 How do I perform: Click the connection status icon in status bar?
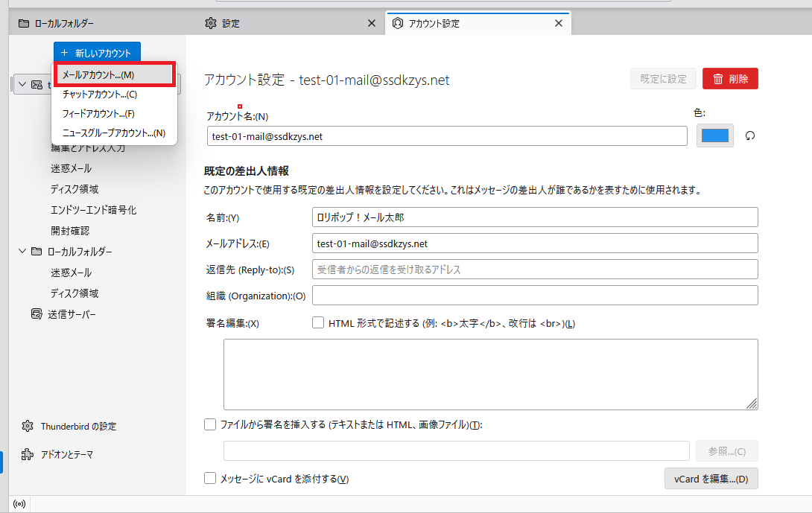pos(19,504)
